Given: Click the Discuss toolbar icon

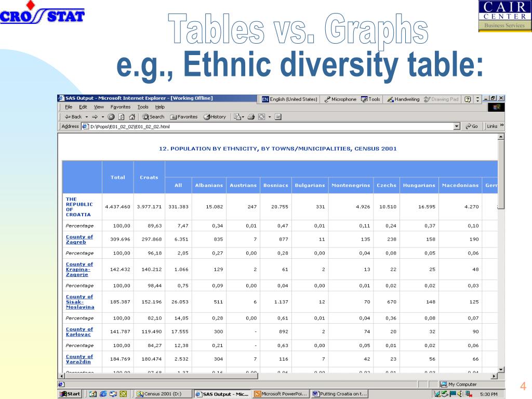Looking at the screenshot, I should coord(278,117).
